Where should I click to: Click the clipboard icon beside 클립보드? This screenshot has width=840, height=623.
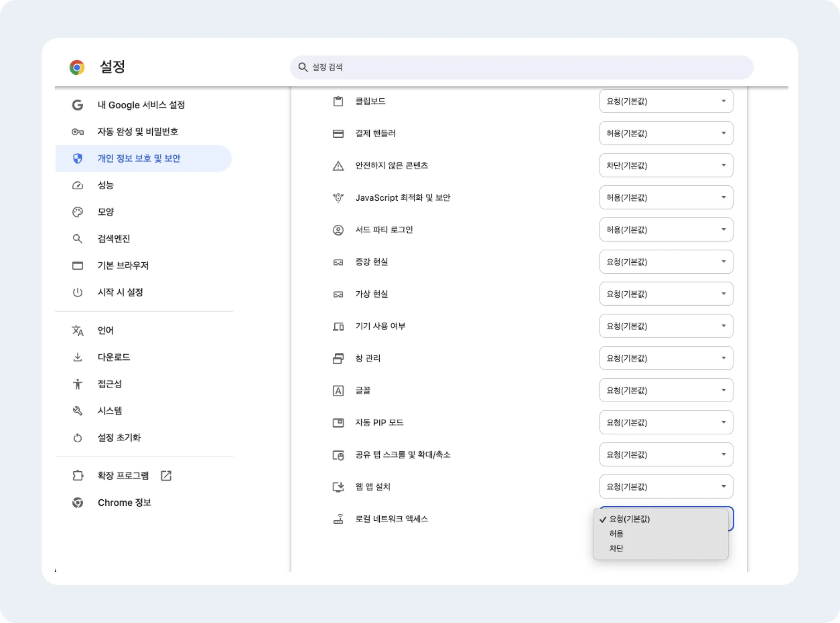pos(338,101)
